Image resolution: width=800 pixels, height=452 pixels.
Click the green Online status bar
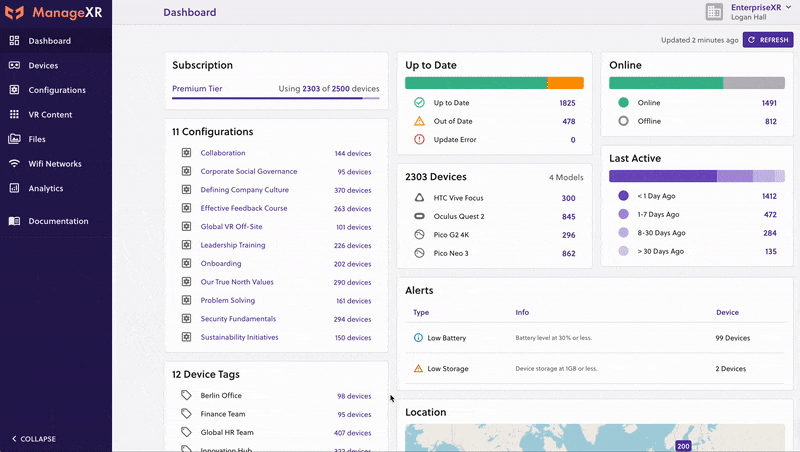pos(666,83)
